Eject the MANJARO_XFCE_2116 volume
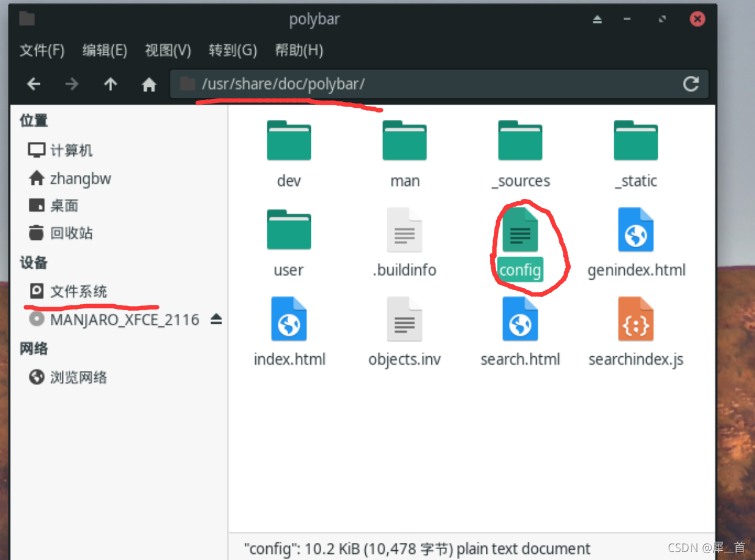Image resolution: width=755 pixels, height=560 pixels. click(217, 319)
